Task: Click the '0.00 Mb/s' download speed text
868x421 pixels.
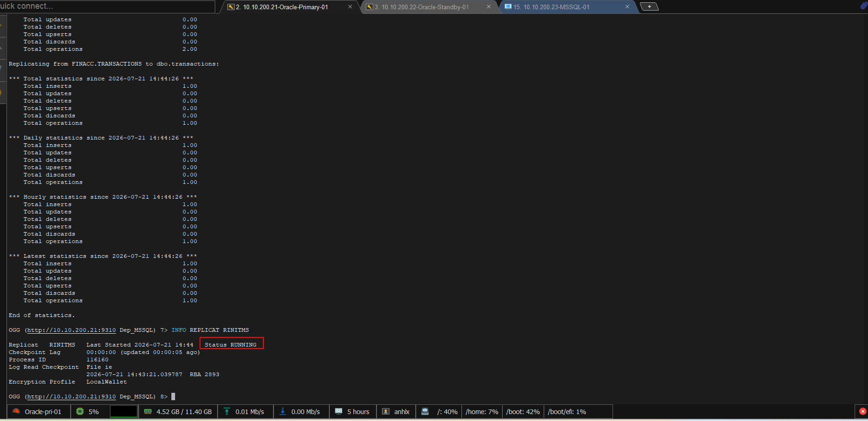Action: click(x=306, y=412)
